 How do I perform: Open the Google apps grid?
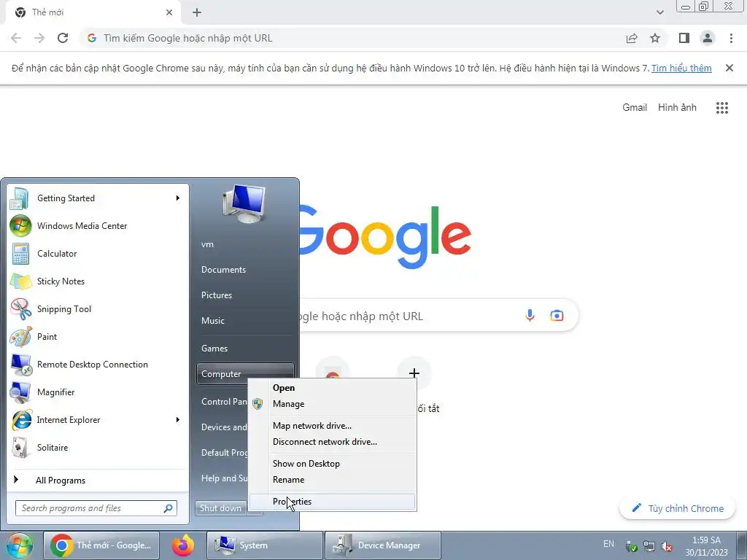click(721, 108)
